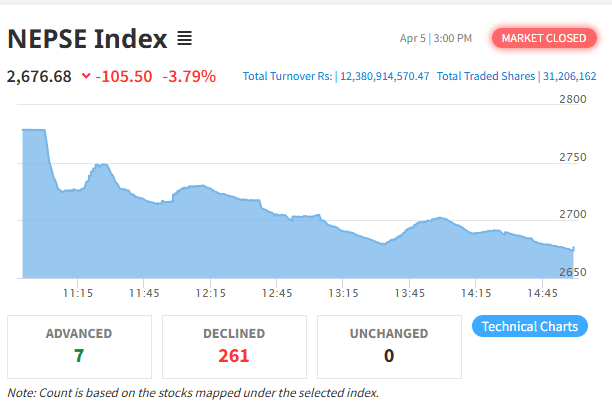
Task: Click the MARKET CLOSED status badge
Action: (543, 38)
